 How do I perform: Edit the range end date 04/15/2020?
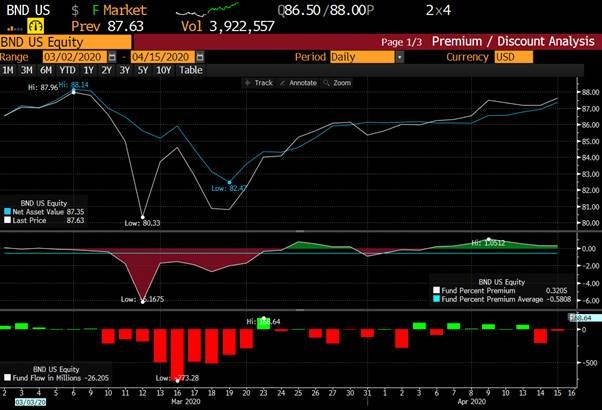(x=163, y=57)
